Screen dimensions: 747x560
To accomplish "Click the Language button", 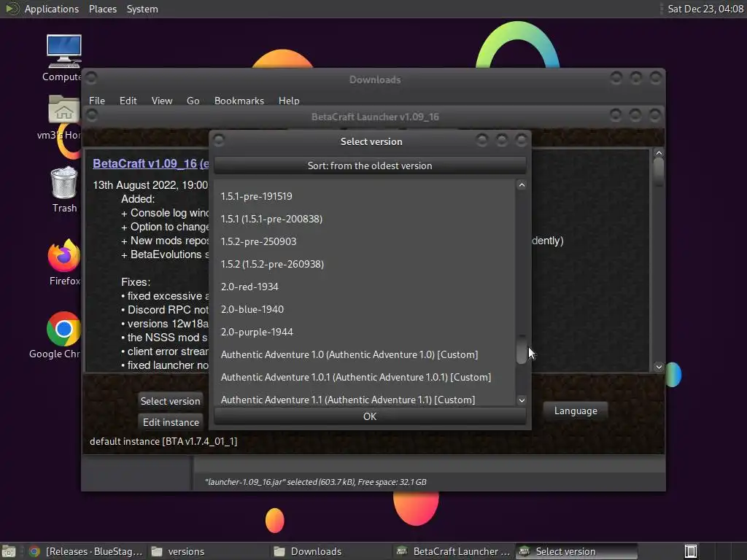I will pyautogui.click(x=576, y=411).
